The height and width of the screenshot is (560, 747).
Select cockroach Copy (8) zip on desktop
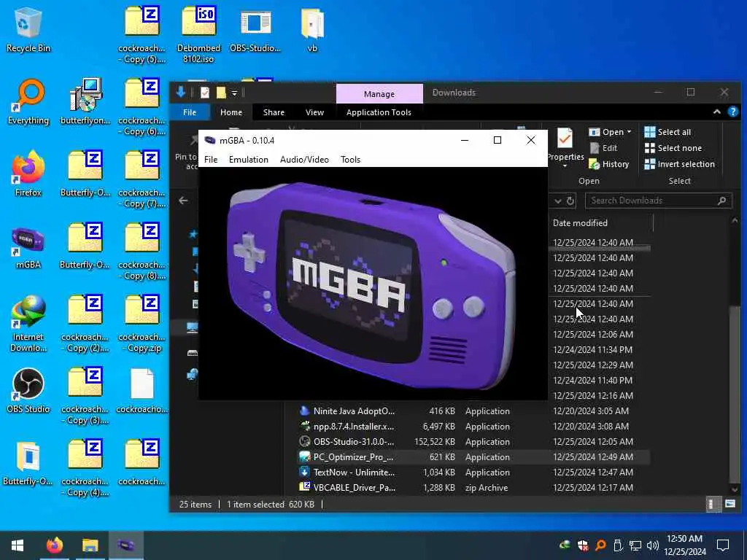(x=142, y=252)
